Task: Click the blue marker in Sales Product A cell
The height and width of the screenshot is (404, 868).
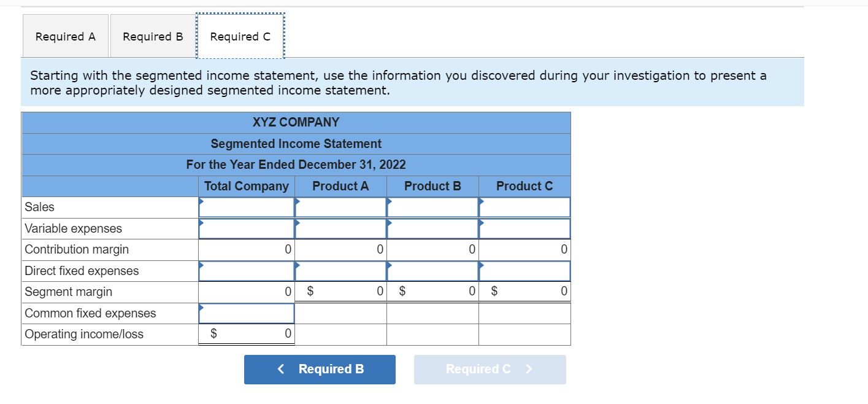Action: 297,201
